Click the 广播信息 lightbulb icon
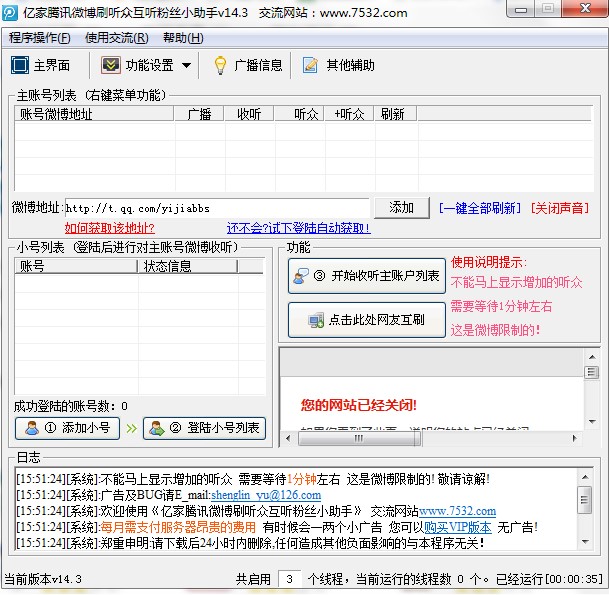 pyautogui.click(x=220, y=66)
